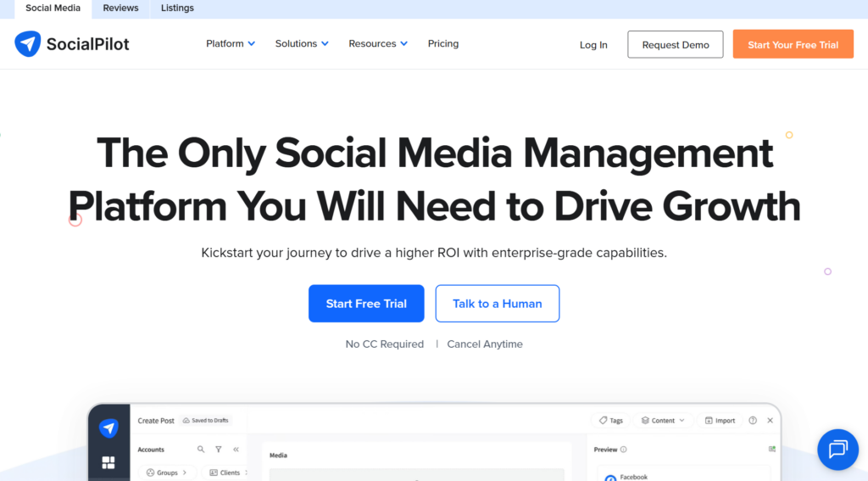This screenshot has height=481, width=868.
Task: Expand the Groups chip in Accounts panel
Action: tap(167, 473)
